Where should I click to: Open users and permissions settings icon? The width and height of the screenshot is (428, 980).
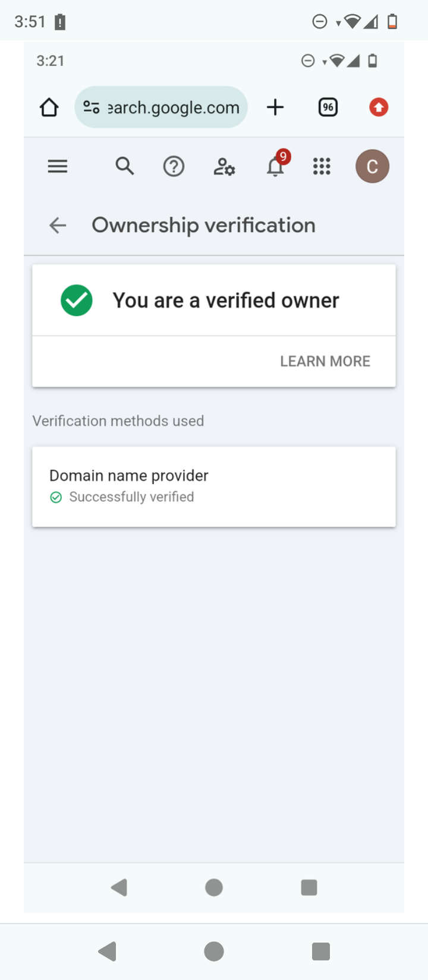(x=224, y=166)
